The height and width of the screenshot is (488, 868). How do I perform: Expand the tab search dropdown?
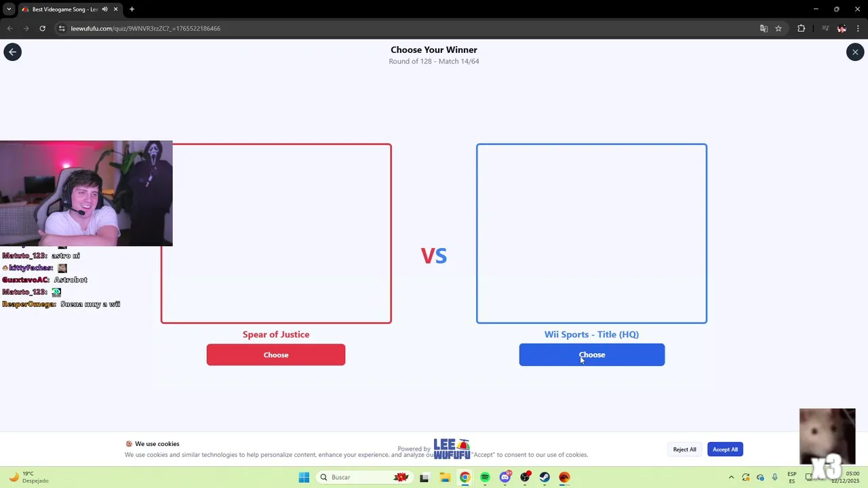pos(9,9)
